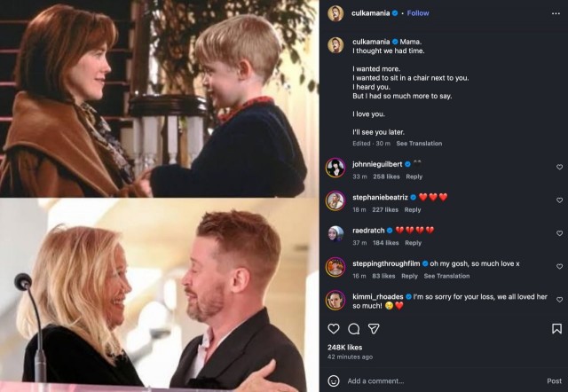Open the emoji picker smiley icon
The width and height of the screenshot is (568, 392).
pos(334,380)
